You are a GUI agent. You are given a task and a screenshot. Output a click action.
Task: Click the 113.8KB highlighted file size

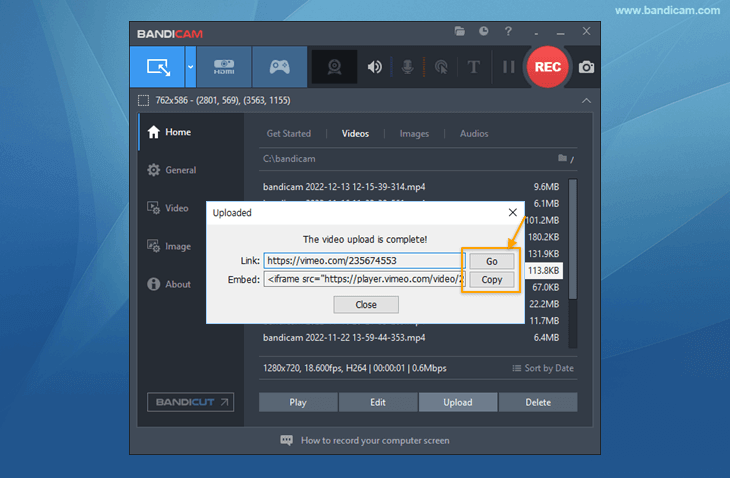click(x=543, y=270)
